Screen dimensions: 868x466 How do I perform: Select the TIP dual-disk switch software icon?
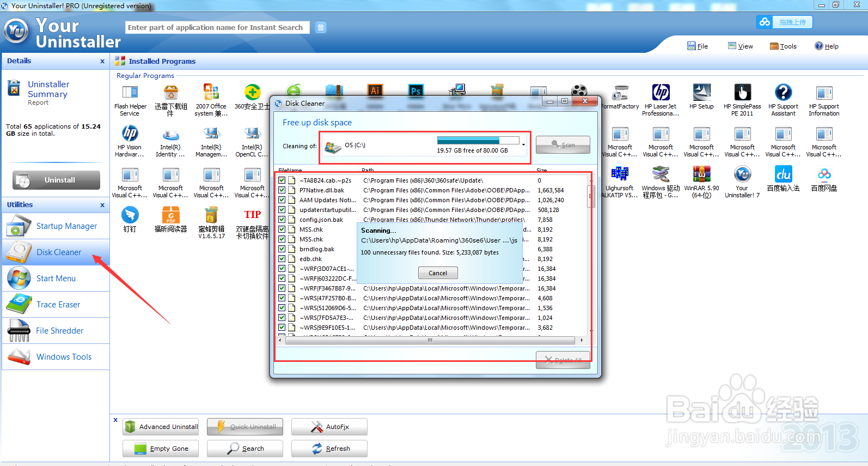pyautogui.click(x=252, y=223)
